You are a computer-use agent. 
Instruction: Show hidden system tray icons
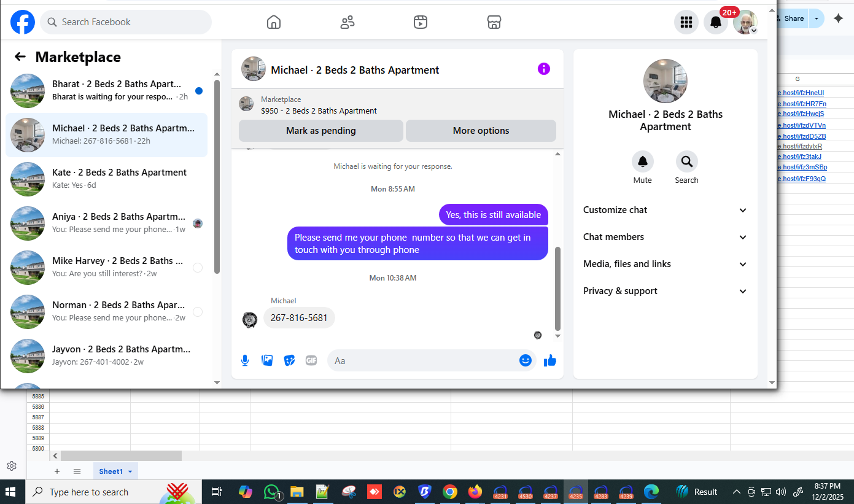pos(737,492)
